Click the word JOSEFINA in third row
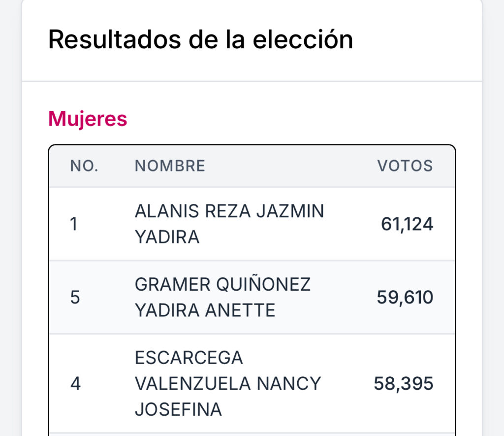 coord(178,409)
